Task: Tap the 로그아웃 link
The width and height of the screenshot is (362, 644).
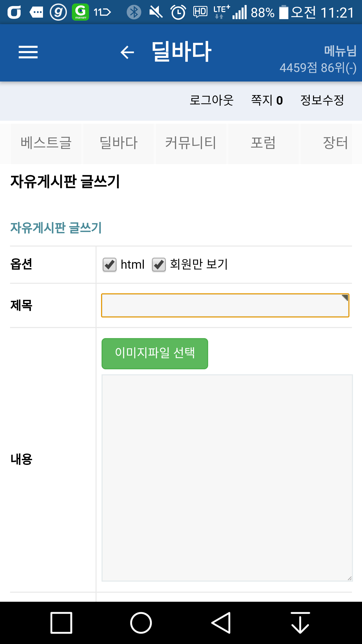Action: coord(211,100)
